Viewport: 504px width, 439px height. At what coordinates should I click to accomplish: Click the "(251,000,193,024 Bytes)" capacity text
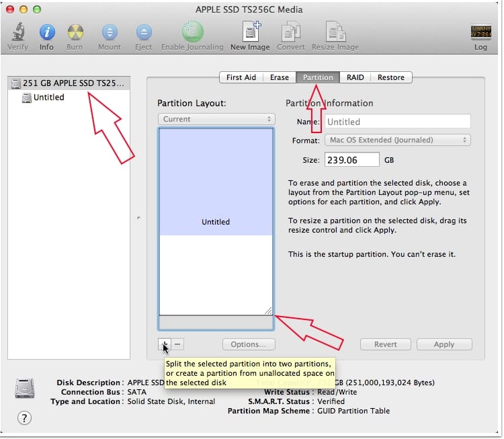tap(390, 383)
